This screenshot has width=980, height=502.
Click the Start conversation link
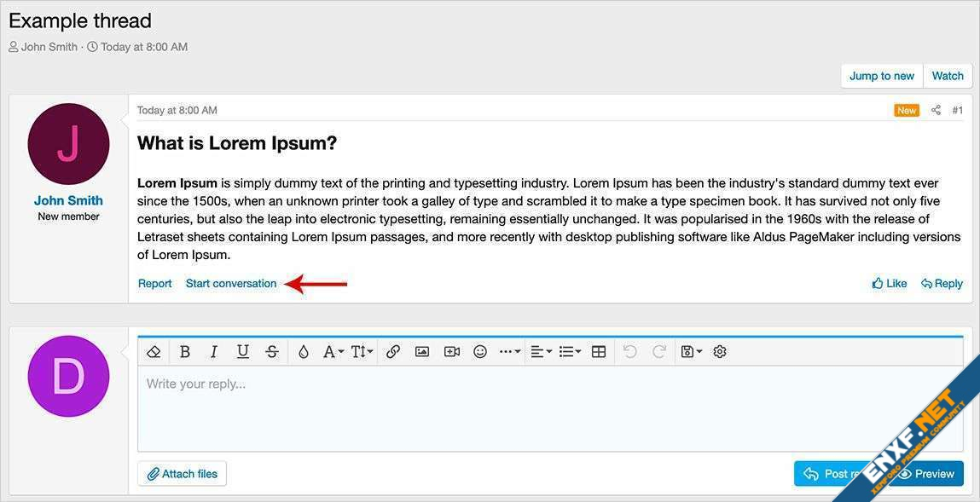[231, 283]
